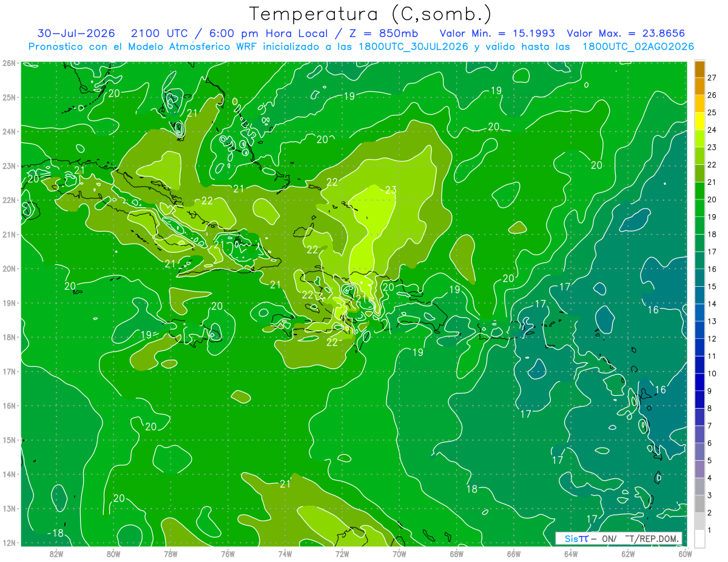Click the "64W" longitude axis label

tap(571, 553)
